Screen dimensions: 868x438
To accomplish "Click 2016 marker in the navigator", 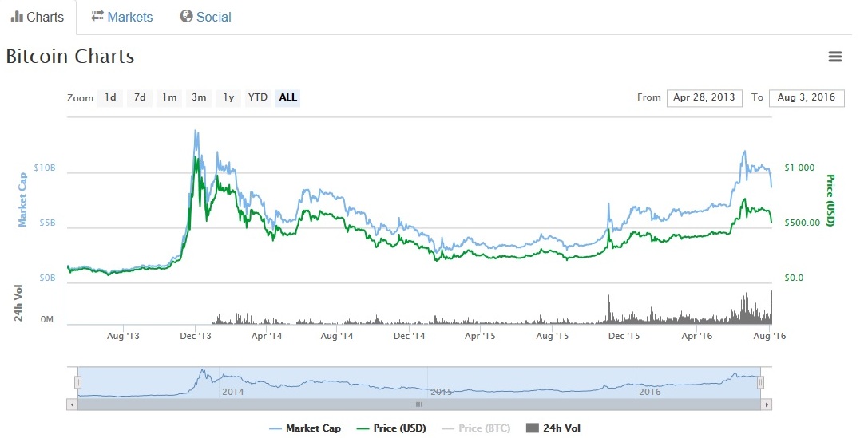I will pos(650,392).
